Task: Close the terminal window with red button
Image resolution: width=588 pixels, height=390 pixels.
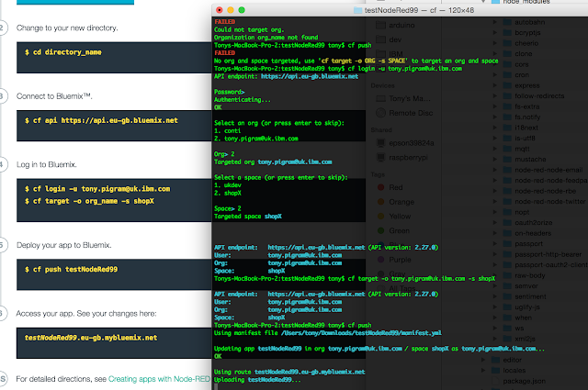Action: 220,10
